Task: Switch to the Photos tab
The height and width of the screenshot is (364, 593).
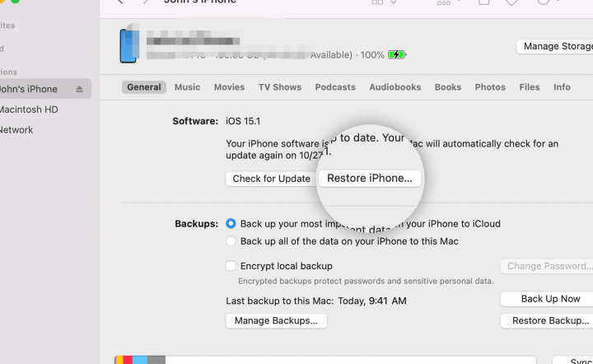Action: pyautogui.click(x=490, y=87)
